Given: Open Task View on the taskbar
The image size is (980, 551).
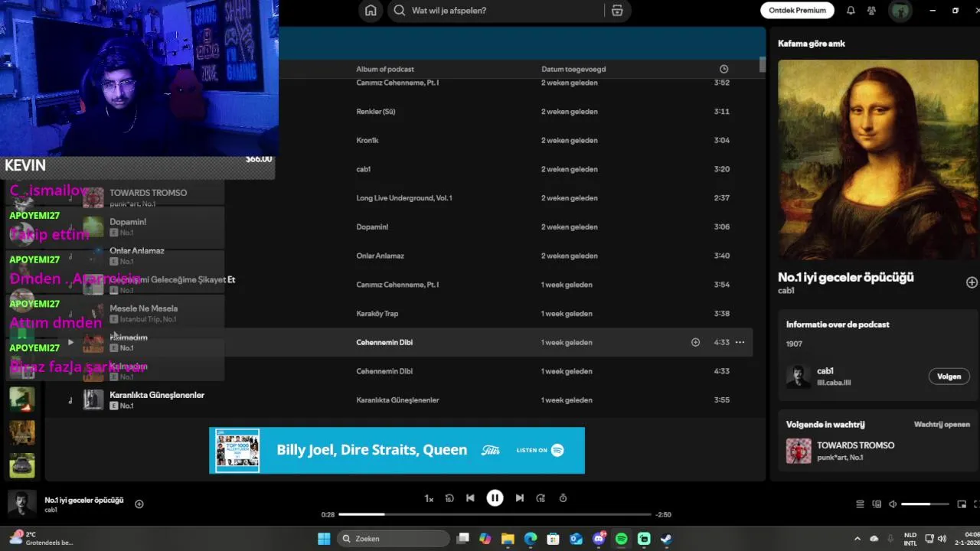Looking at the screenshot, I should click(462, 539).
